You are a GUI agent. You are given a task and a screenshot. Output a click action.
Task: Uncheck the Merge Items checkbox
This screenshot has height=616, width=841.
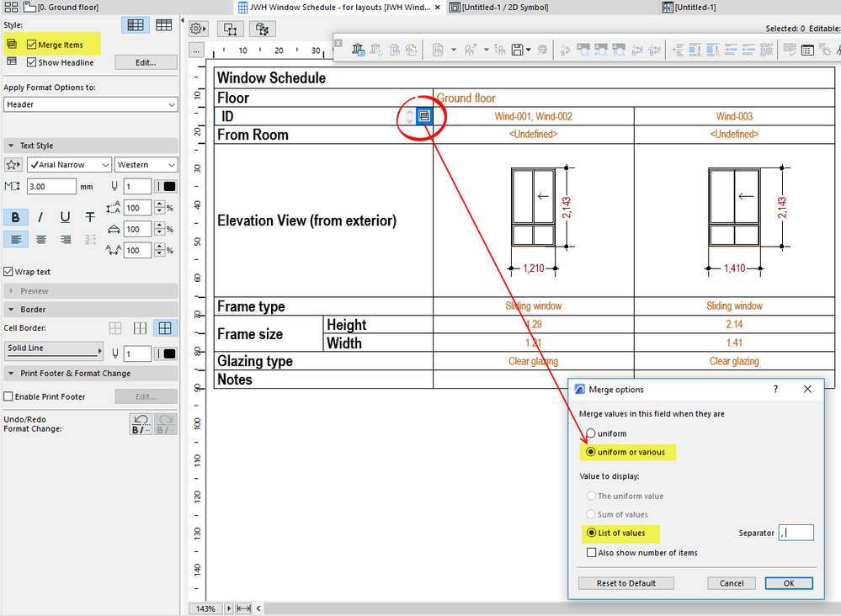tap(32, 45)
